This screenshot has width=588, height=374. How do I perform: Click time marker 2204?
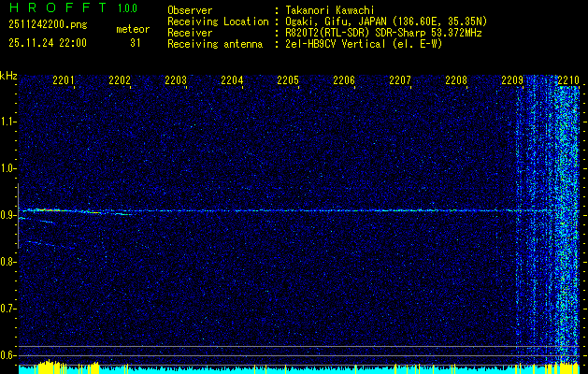click(x=232, y=79)
